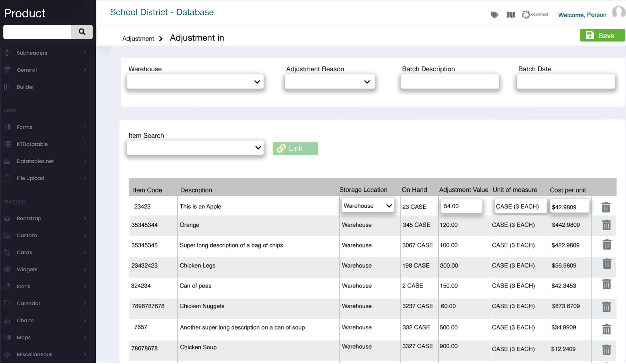Open Storage Location dropdown for Apple row
This screenshot has width=626, height=364.
[367, 206]
